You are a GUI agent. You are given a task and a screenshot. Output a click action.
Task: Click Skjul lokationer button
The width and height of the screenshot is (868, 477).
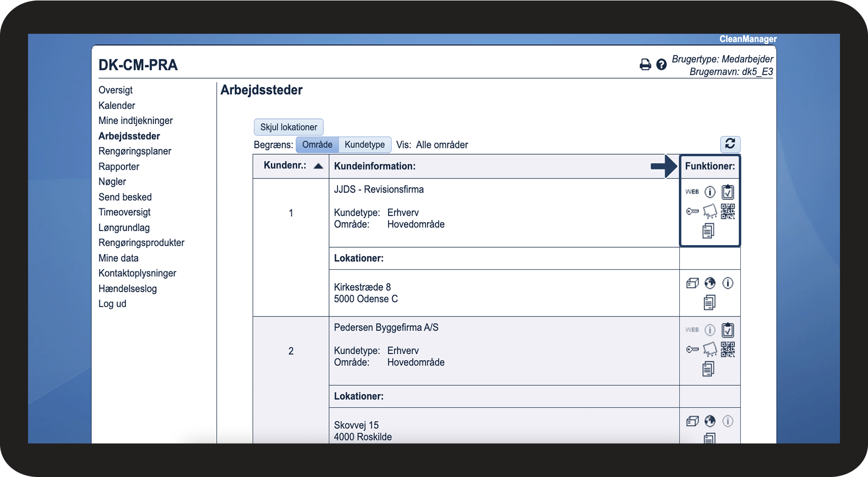pyautogui.click(x=288, y=127)
